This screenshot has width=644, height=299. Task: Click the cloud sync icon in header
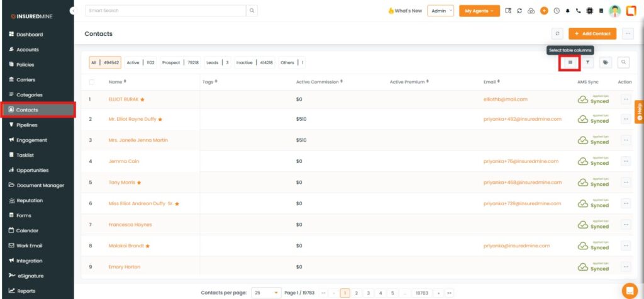click(x=531, y=11)
